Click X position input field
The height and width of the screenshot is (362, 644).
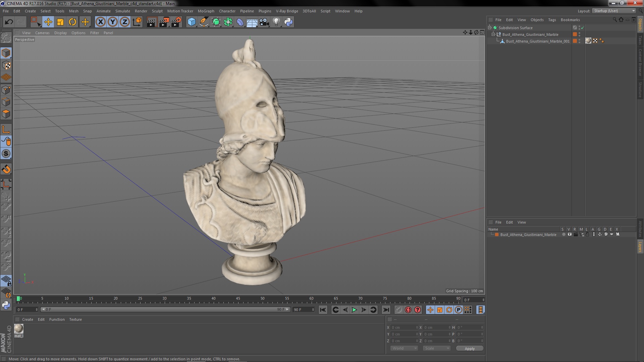tap(405, 327)
